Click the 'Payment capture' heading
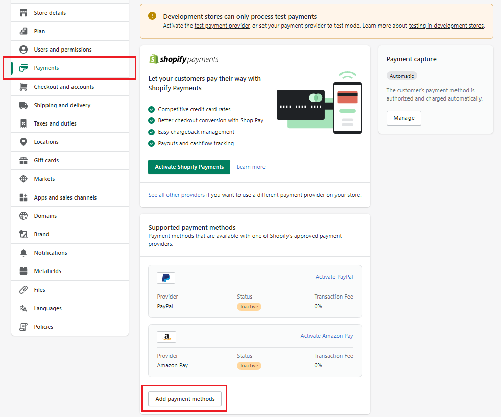 (x=411, y=59)
